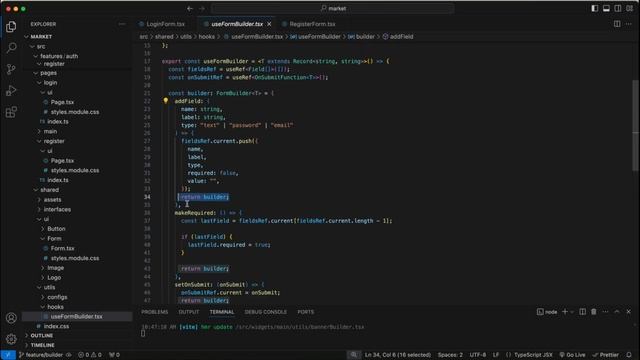Open the OUTPUT panel tab
This screenshot has width=640, height=360.
point(189,312)
